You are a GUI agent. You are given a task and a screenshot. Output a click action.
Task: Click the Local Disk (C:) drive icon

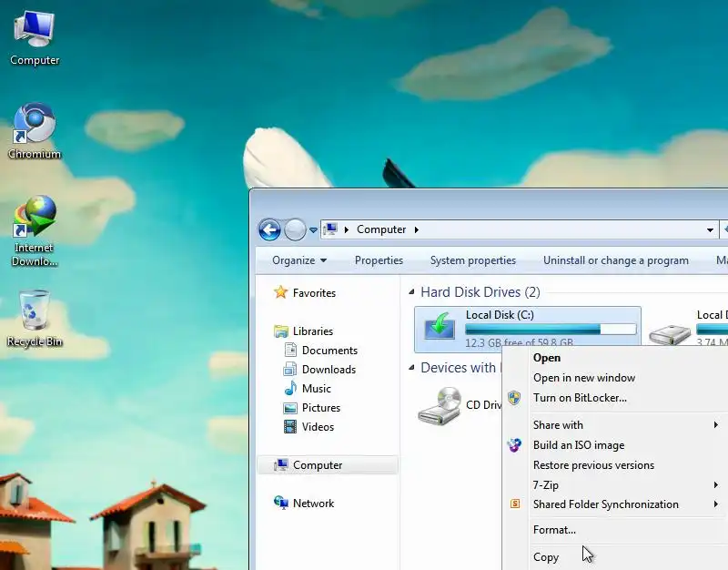[x=440, y=326]
